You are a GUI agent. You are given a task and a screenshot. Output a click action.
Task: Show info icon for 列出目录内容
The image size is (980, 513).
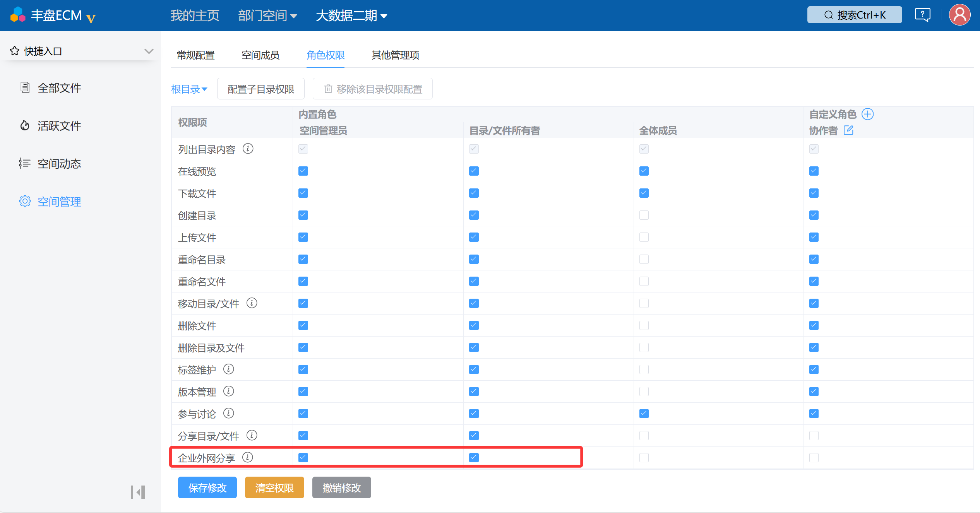pos(248,149)
